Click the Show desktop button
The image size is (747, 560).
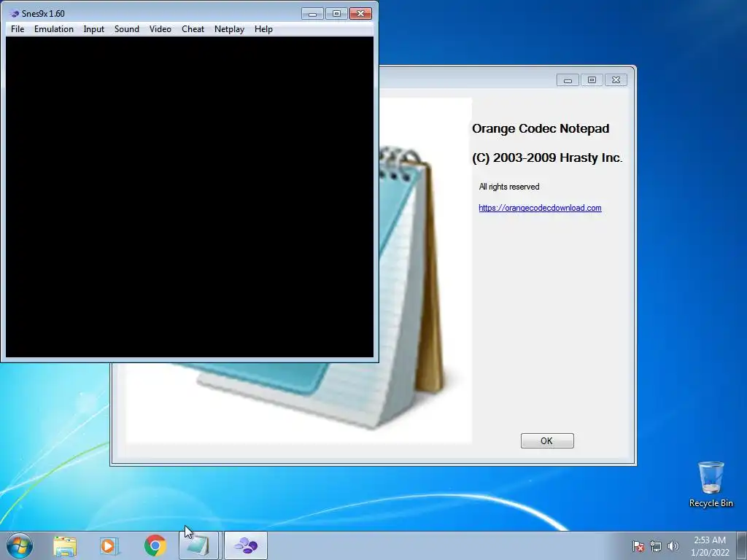coord(742,545)
